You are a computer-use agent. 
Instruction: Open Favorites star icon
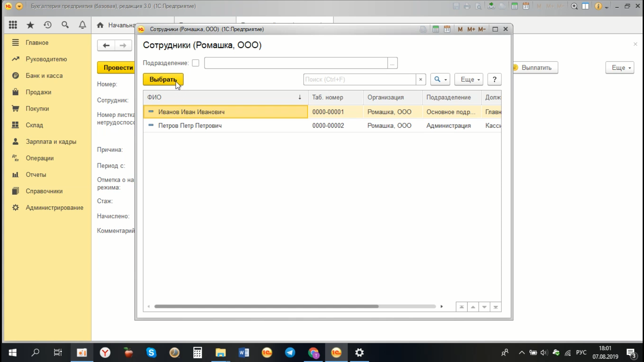30,25
